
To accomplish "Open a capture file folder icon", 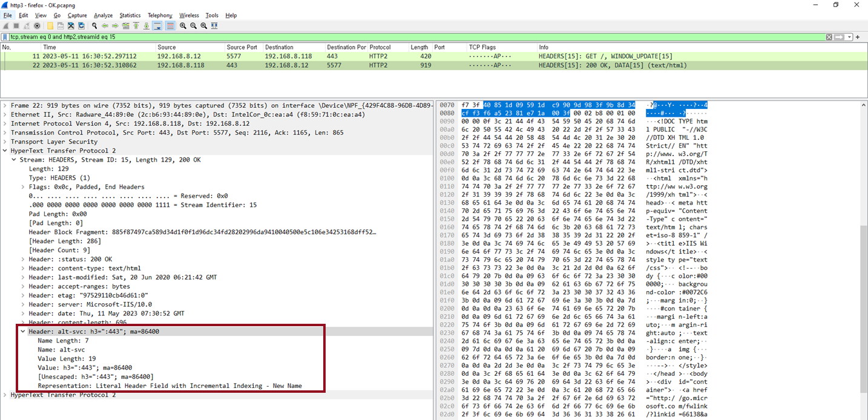I will tap(50, 26).
